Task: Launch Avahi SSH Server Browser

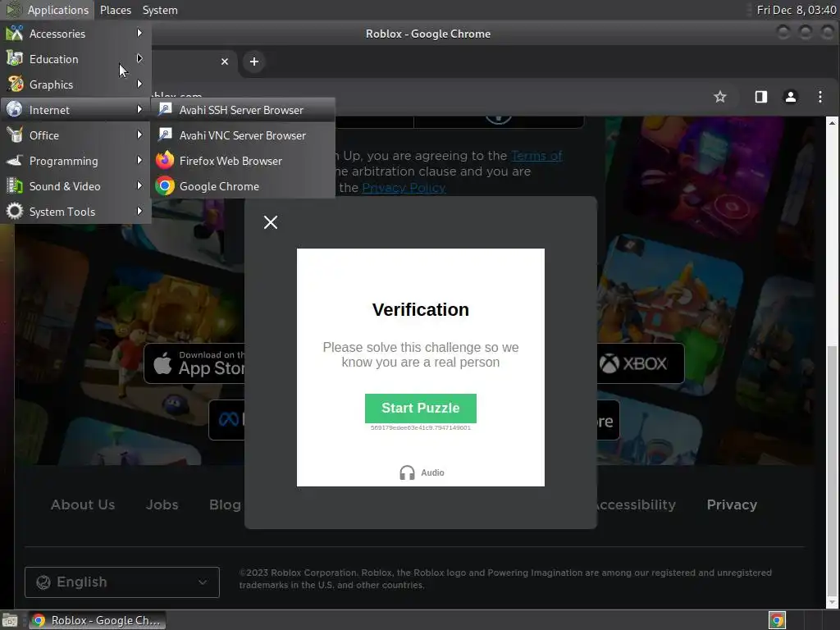Action: click(244, 110)
